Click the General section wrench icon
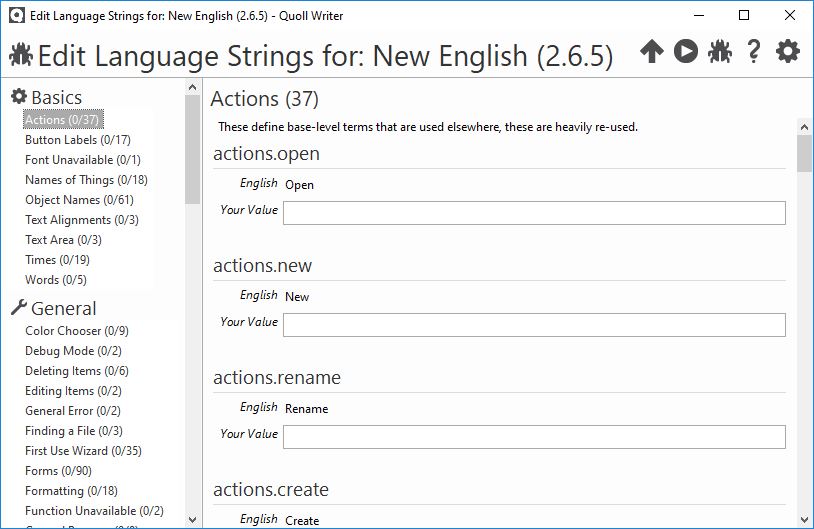Screen dimensions: 814x529 tap(19, 307)
